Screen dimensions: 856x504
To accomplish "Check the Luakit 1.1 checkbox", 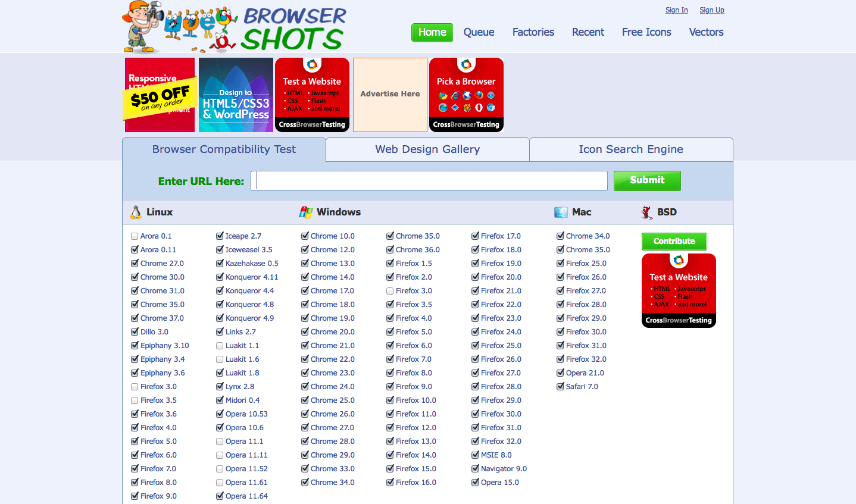I will pyautogui.click(x=220, y=346).
